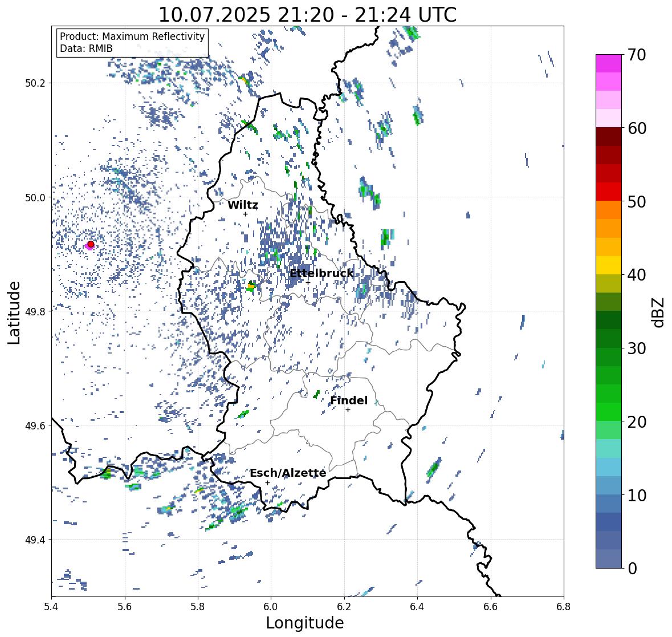Click the 6.0 longitude tick label
The width and height of the screenshot is (672, 637).
[271, 607]
